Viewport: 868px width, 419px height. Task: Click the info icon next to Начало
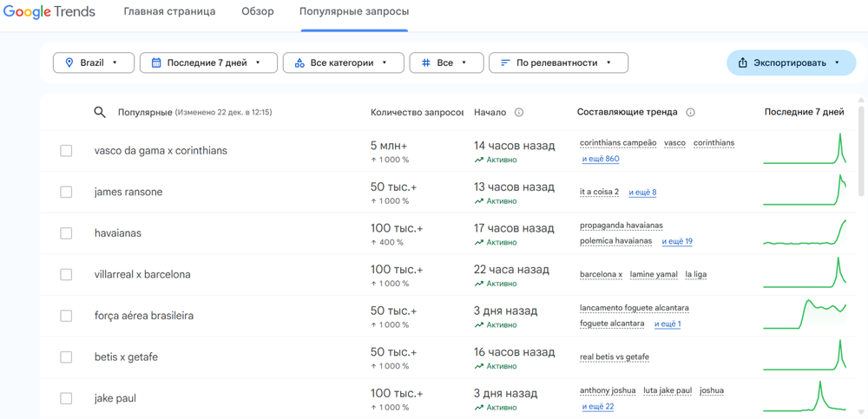519,113
